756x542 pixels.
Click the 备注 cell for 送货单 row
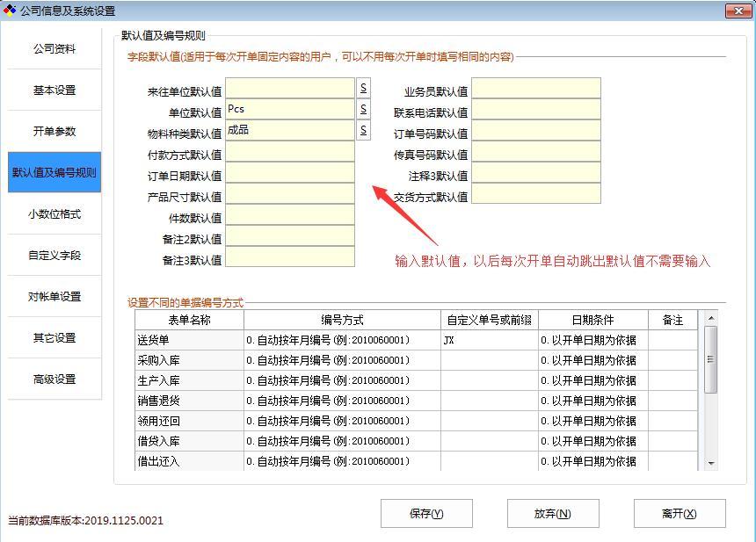(672, 340)
